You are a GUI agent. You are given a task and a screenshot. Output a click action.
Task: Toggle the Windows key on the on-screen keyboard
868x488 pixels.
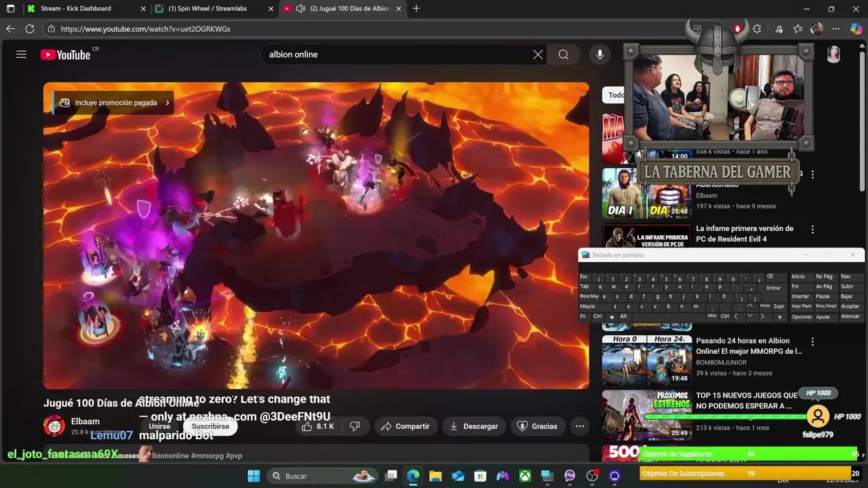tap(612, 317)
